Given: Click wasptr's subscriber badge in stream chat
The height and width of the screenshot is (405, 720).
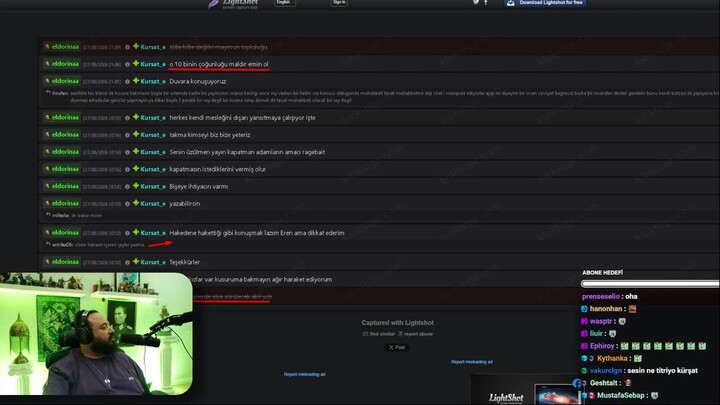Looking at the screenshot, I should pyautogui.click(x=584, y=321).
